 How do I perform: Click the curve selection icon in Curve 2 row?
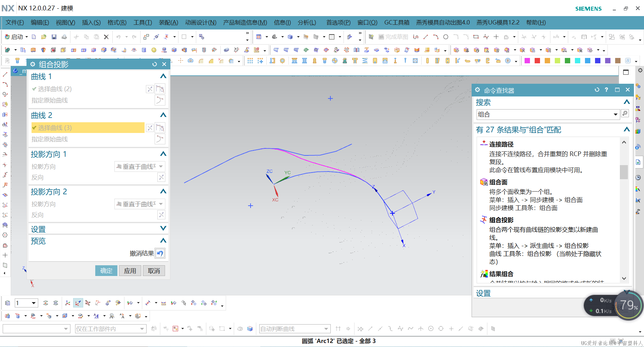160,128
